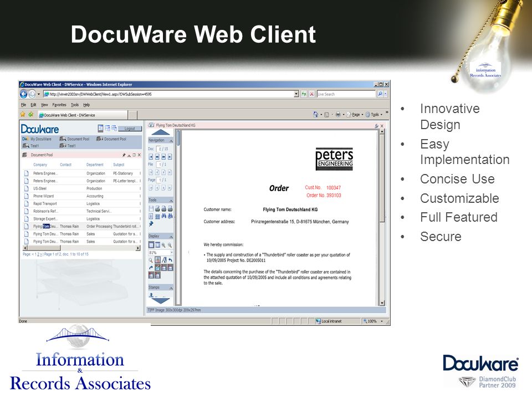Open the File menu

[23, 105]
